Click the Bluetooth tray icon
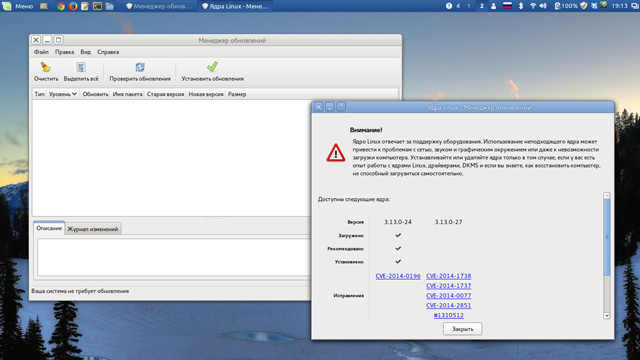 click(x=521, y=6)
